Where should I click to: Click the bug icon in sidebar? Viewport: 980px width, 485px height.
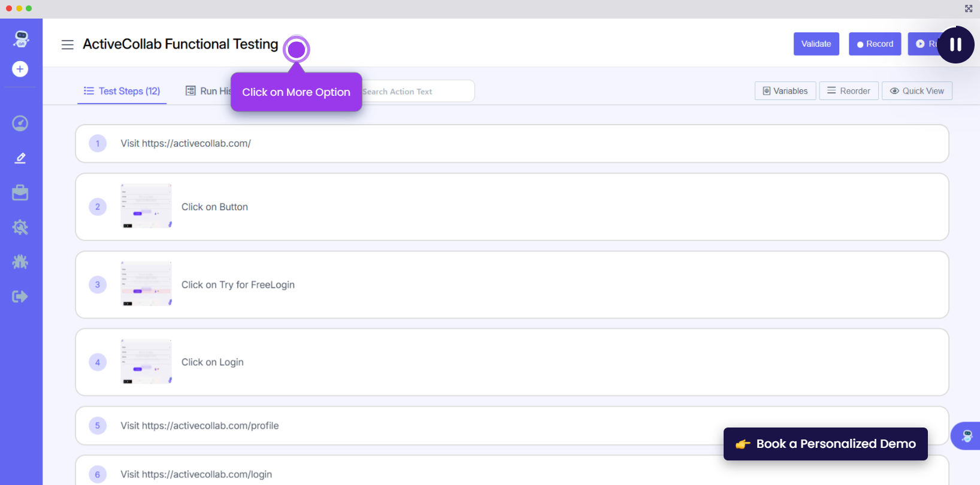click(x=20, y=262)
